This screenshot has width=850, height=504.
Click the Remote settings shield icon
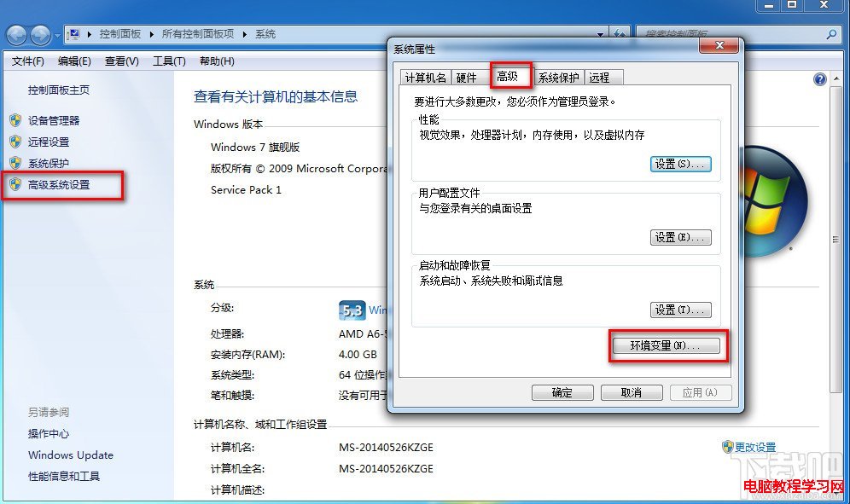coord(15,142)
